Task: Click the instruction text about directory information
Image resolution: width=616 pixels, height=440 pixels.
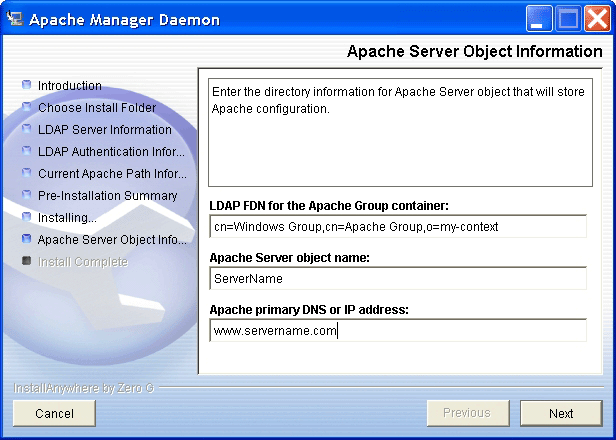Action: point(398,100)
